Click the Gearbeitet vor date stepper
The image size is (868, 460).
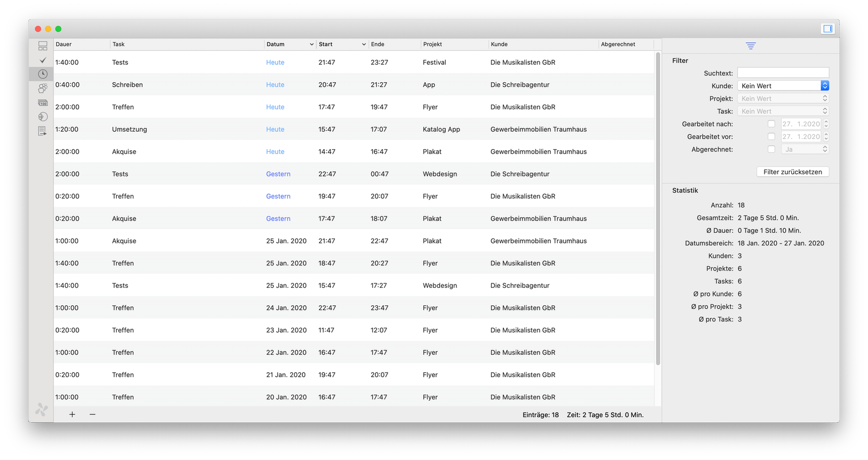point(826,137)
